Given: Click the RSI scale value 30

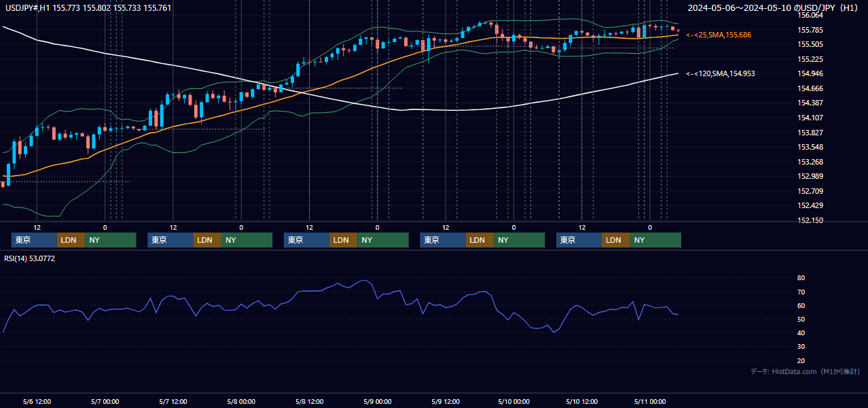Looking at the screenshot, I should (801, 346).
